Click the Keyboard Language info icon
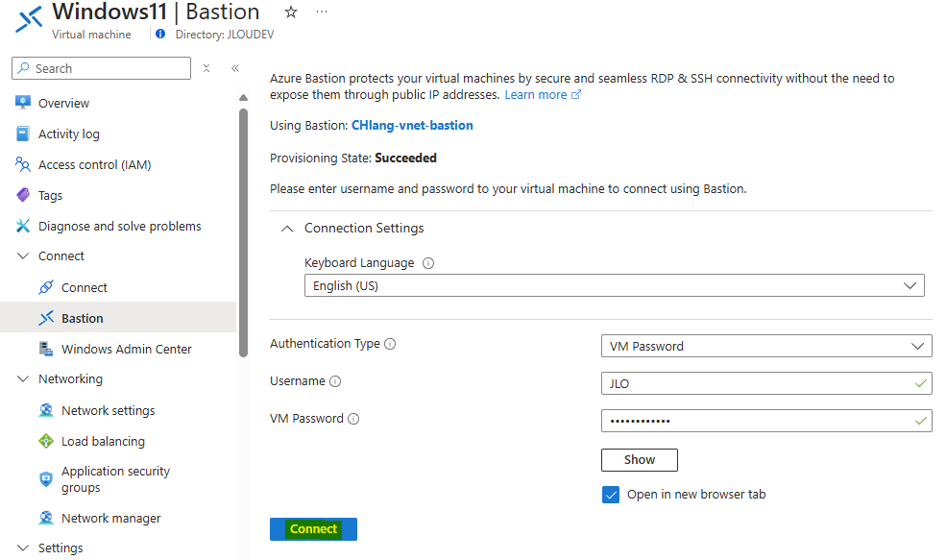The image size is (946, 560). pos(428,263)
